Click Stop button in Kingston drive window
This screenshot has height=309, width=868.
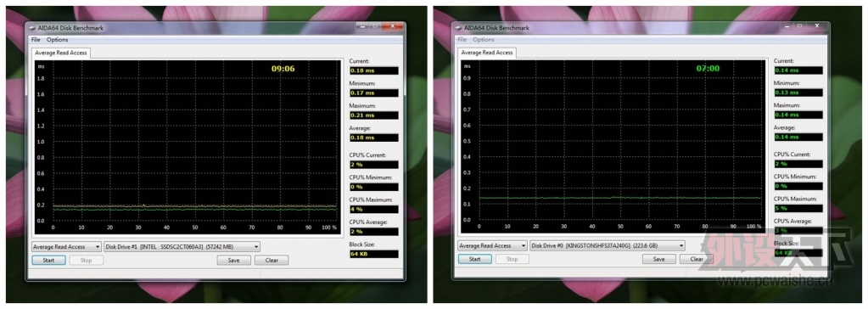pos(512,259)
